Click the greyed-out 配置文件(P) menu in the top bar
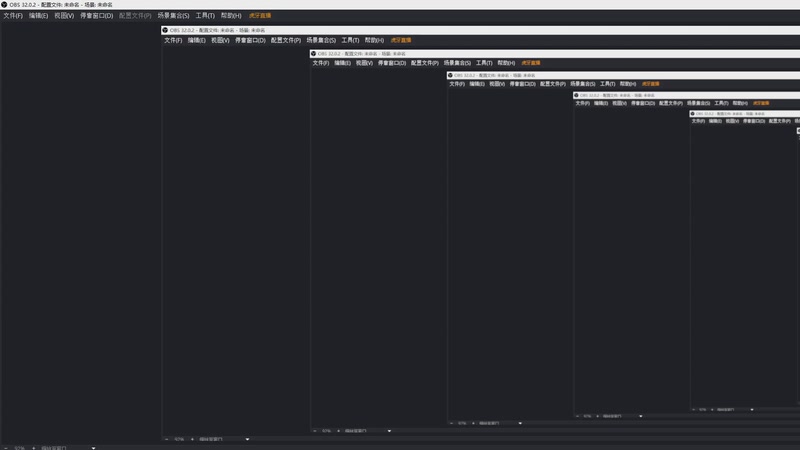The width and height of the screenshot is (800, 450). point(135,16)
